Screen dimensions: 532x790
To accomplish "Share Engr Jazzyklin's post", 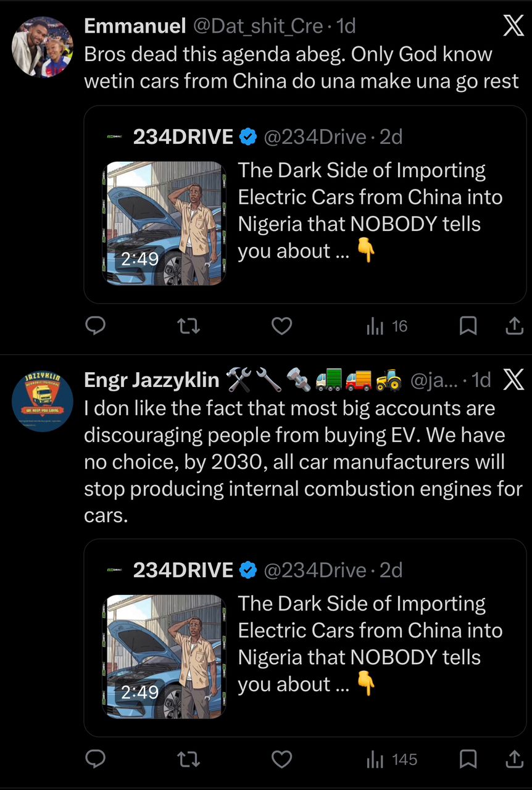I will pyautogui.click(x=514, y=759).
